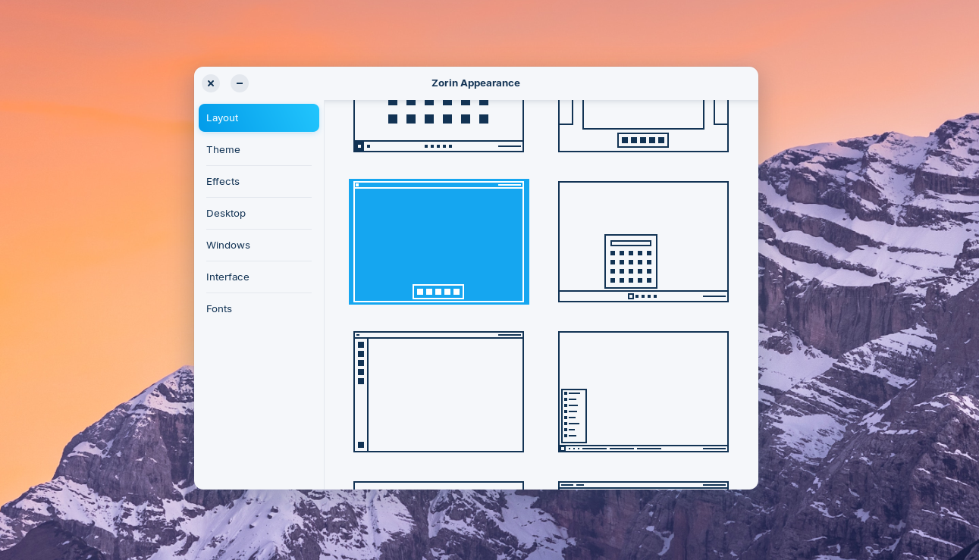979x560 pixels.
Task: Open the Desktop settings page
Action: click(x=259, y=214)
